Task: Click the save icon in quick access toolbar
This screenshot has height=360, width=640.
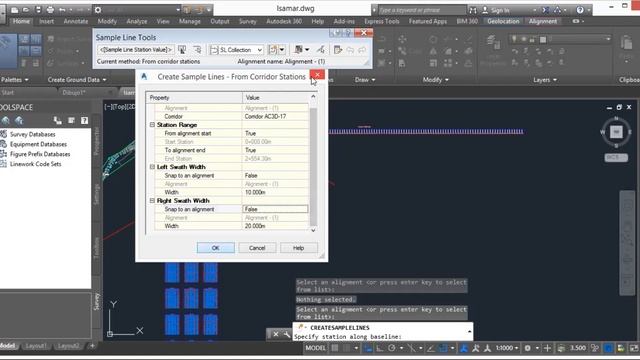Action: (38, 9)
